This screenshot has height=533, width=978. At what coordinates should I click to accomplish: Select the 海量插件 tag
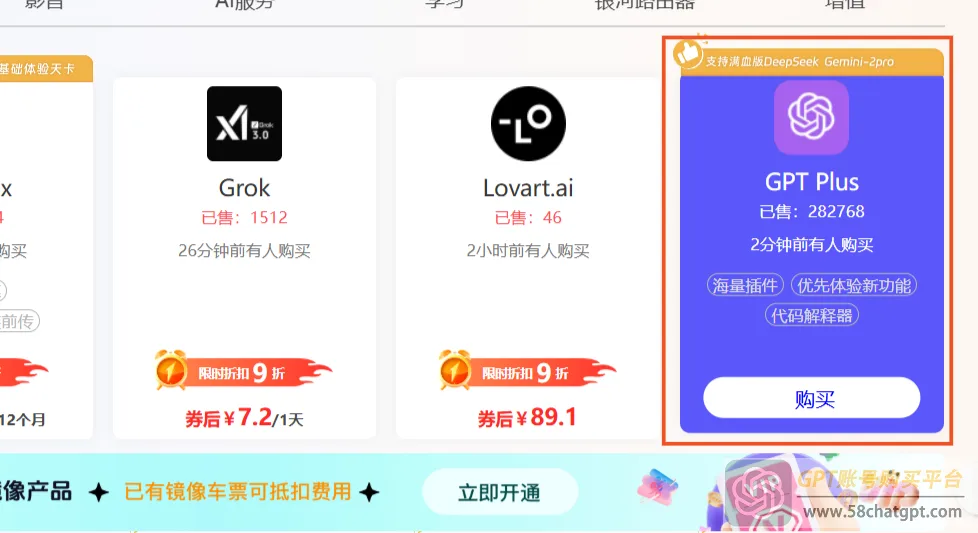pyautogui.click(x=745, y=286)
